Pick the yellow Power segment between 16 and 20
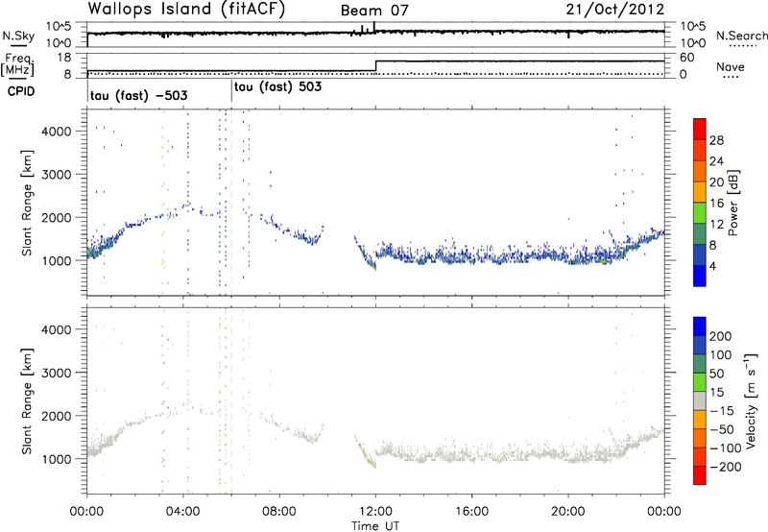768x532 pixels. [700, 192]
